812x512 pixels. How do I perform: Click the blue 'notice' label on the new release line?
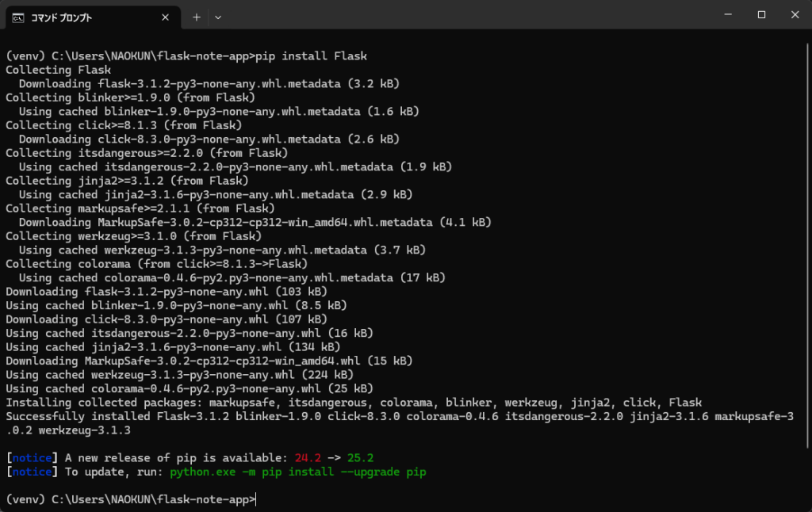coord(32,458)
